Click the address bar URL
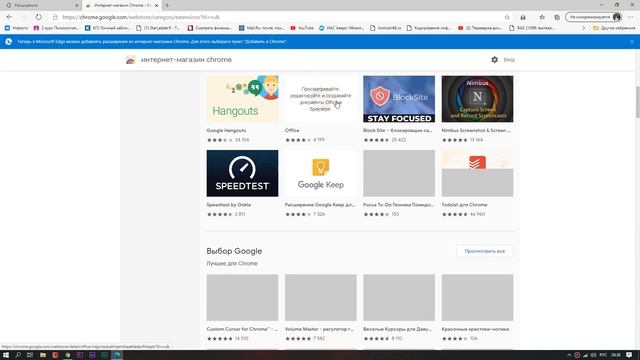 click(x=141, y=17)
